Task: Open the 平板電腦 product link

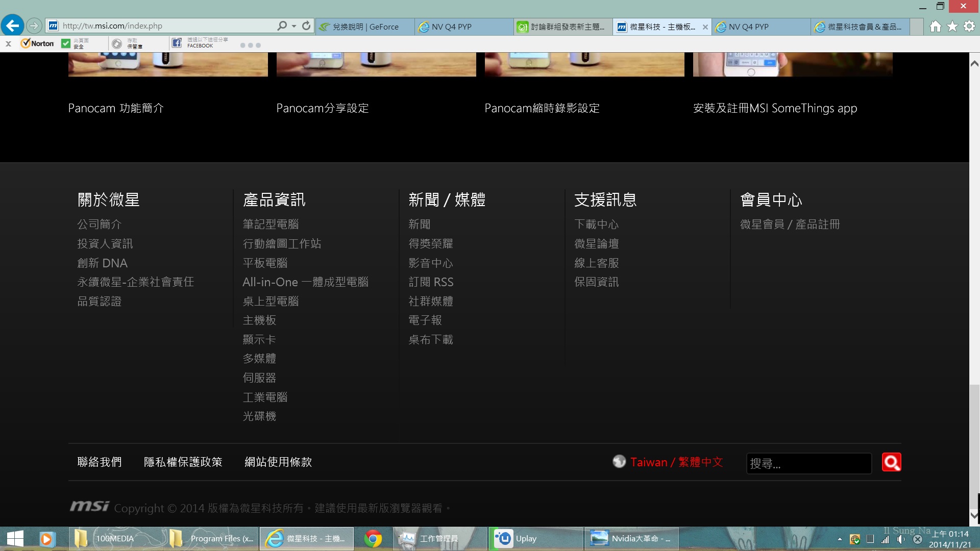Action: click(265, 263)
